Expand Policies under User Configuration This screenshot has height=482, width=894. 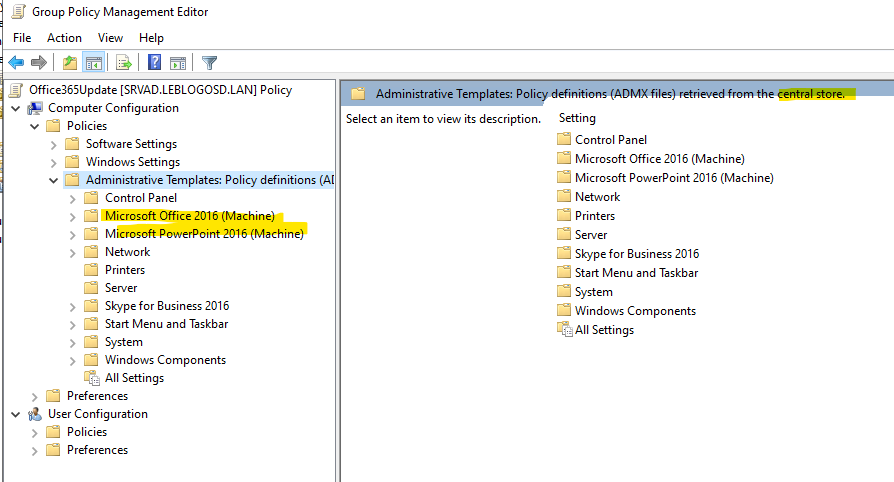coord(35,433)
